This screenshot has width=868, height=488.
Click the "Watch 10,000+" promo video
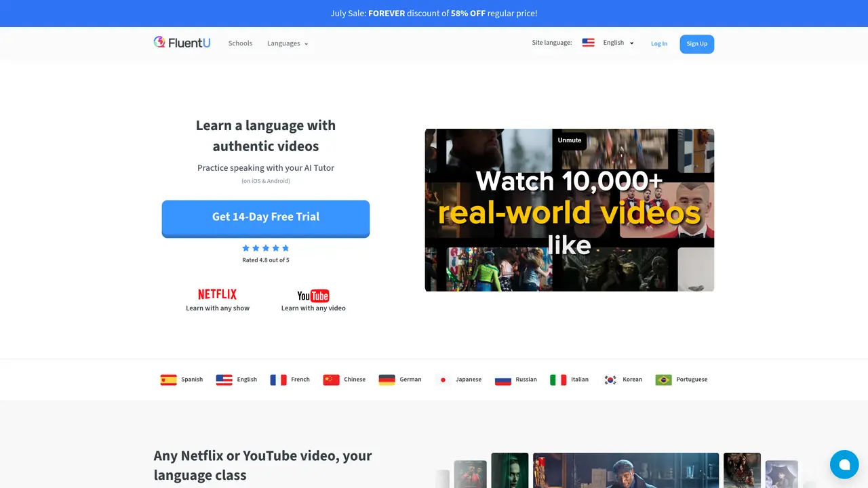(570, 210)
